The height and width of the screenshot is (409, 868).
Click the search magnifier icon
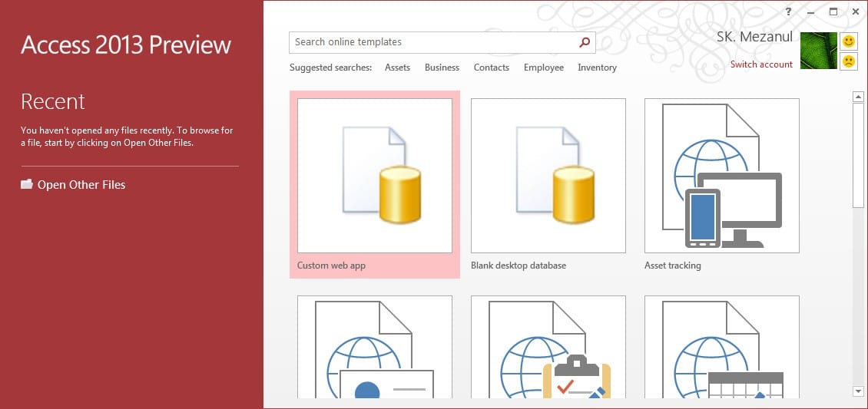point(585,42)
